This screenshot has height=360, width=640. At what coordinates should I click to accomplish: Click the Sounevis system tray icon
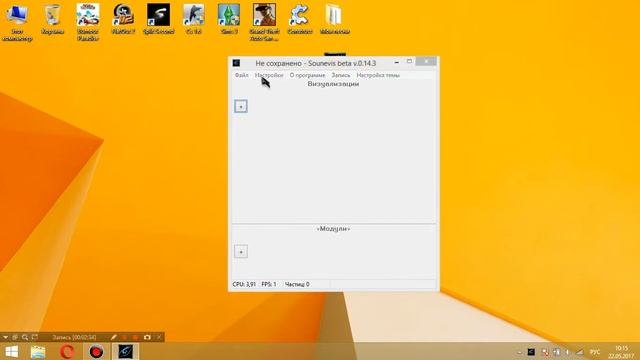[531, 352]
